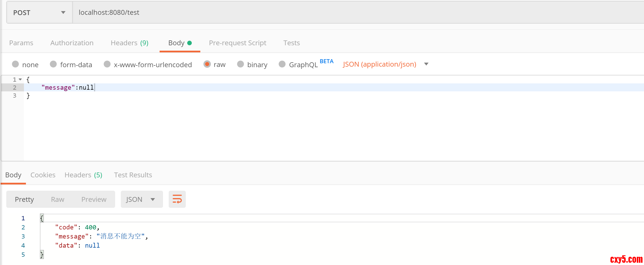This screenshot has height=265, width=644.
Task: Switch response view to Preview
Action: point(94,200)
